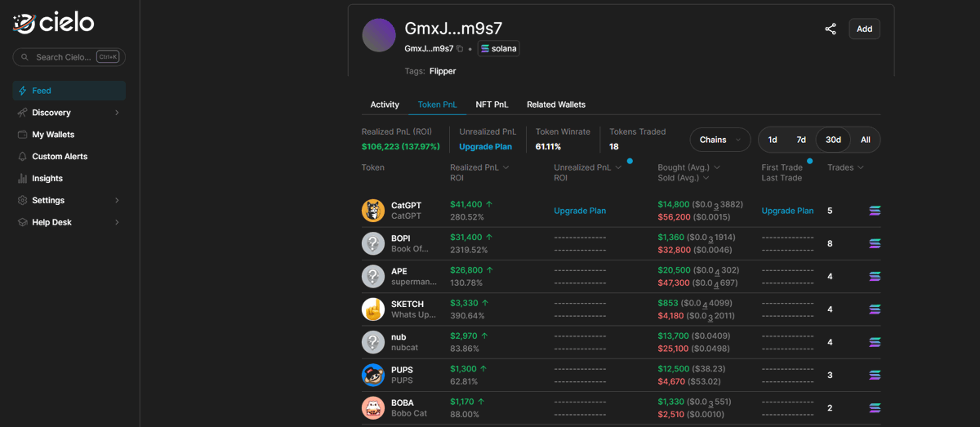
Task: Click the Solana icon in BOPI row
Action: pyautogui.click(x=875, y=243)
